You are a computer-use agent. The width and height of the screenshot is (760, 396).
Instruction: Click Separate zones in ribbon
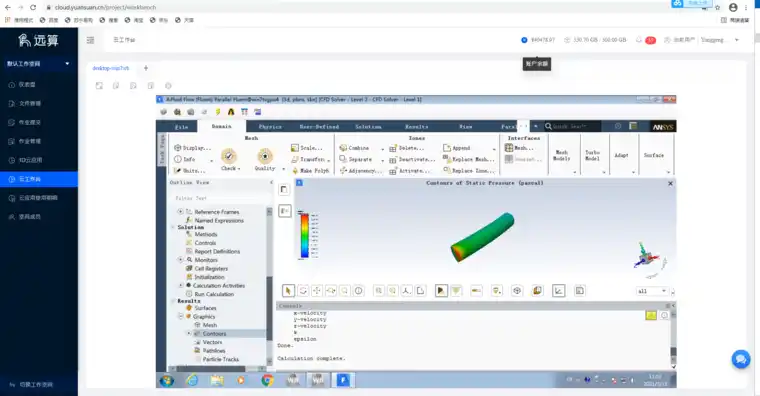click(x=356, y=159)
